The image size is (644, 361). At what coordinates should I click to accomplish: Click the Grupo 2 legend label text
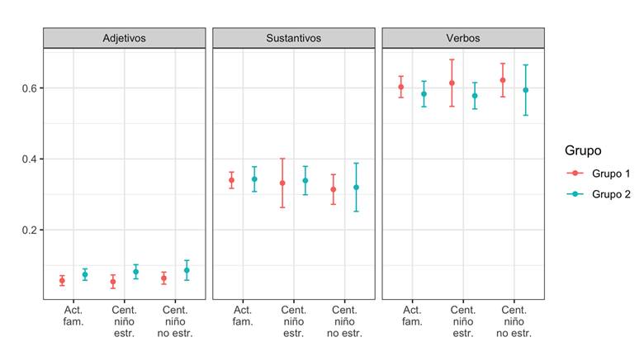click(613, 193)
